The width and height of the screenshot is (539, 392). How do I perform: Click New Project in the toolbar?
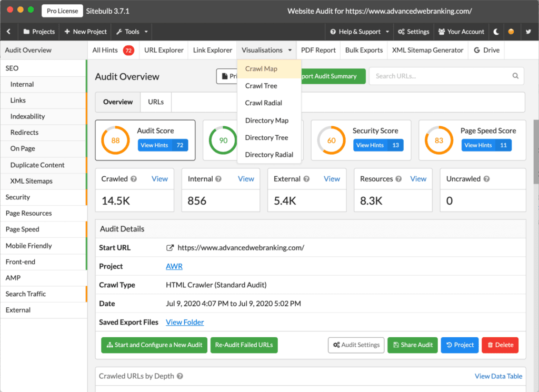point(86,32)
